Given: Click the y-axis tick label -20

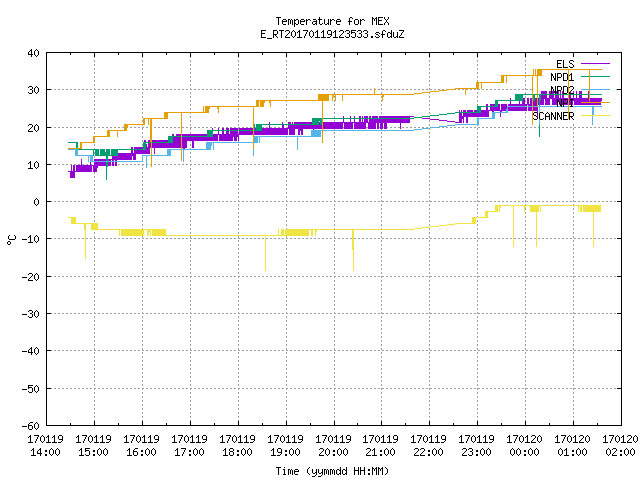Looking at the screenshot, I should coord(31,277).
